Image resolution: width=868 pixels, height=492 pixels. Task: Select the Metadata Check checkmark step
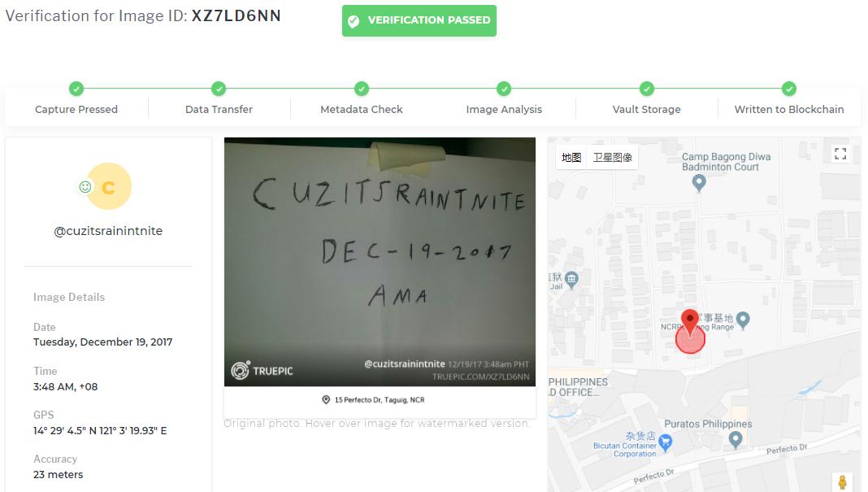coord(362,89)
